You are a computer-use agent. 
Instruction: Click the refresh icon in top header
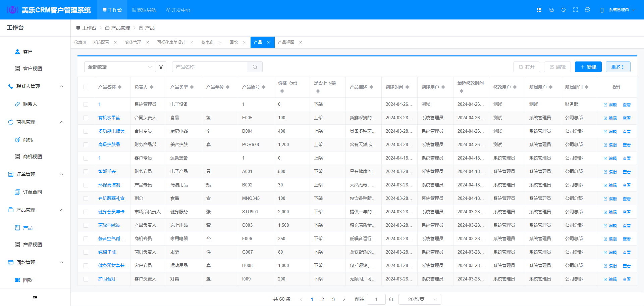[x=563, y=10]
